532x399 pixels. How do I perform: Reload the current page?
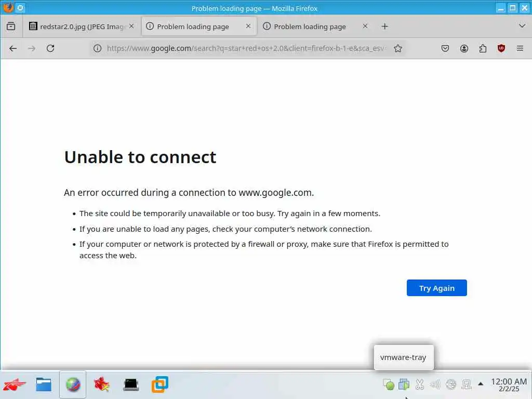click(x=50, y=48)
